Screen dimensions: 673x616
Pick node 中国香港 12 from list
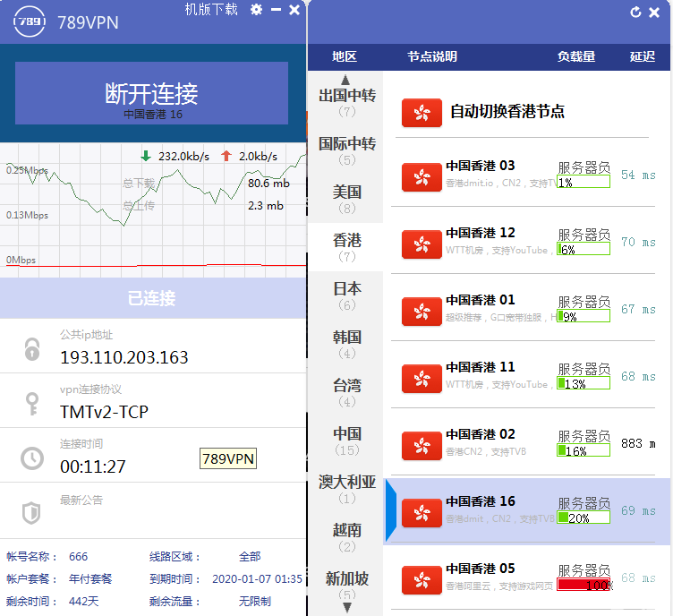pyautogui.click(x=481, y=233)
